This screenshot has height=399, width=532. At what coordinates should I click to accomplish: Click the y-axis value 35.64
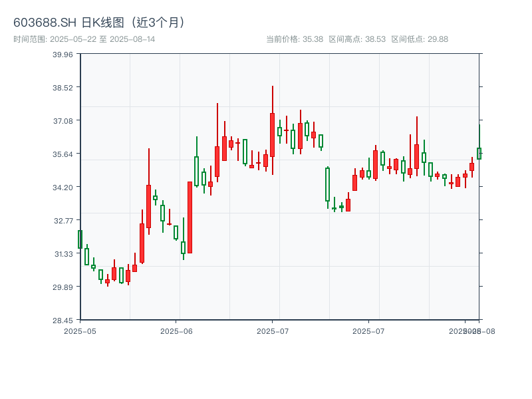tap(63, 154)
